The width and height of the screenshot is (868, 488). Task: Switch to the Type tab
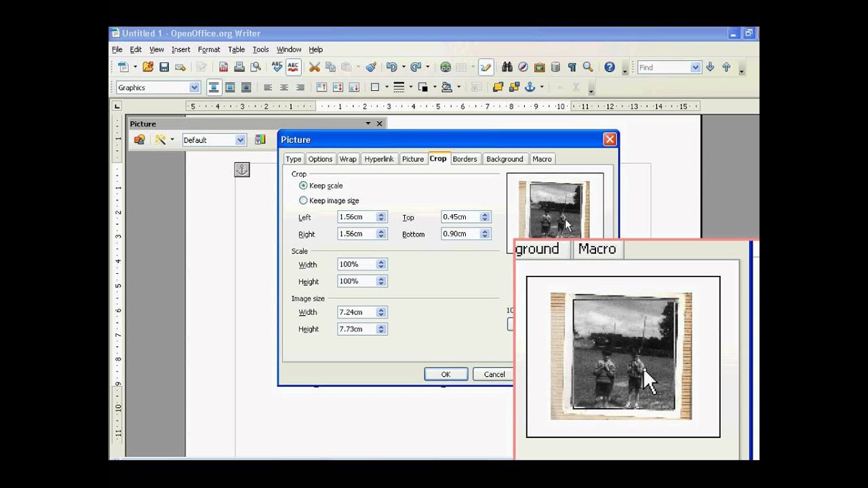click(x=293, y=159)
